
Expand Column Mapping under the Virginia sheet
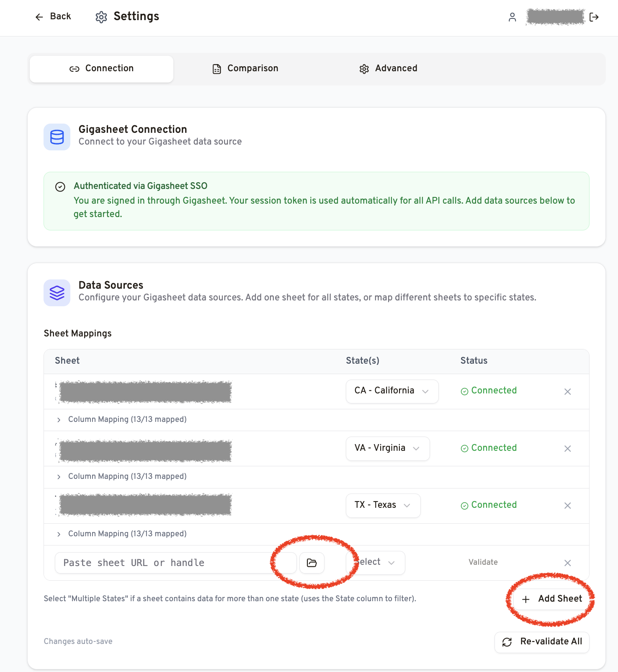(x=121, y=476)
